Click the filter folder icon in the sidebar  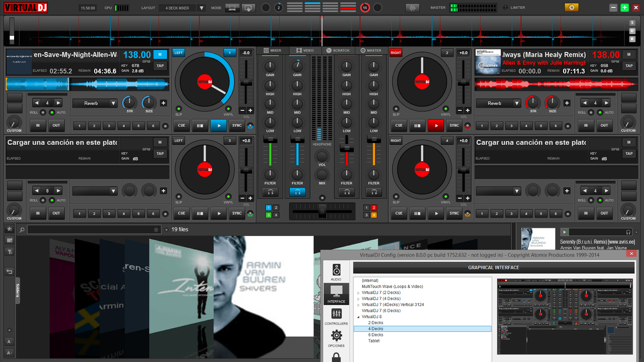9,251
